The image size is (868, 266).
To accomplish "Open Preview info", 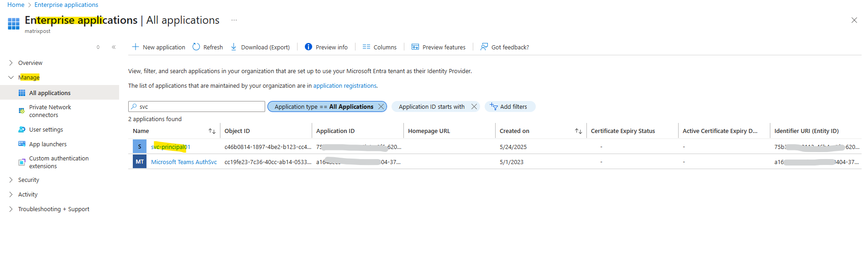I will (x=326, y=47).
